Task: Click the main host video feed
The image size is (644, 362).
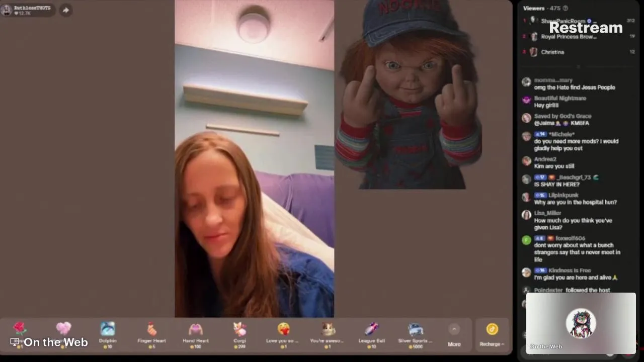Action: click(x=254, y=159)
